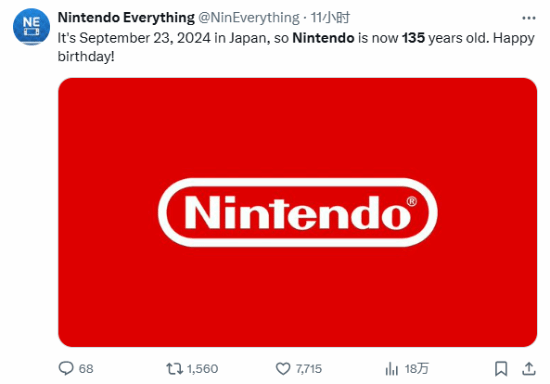
Task: Bookmark this tweet
Action: coord(501,369)
